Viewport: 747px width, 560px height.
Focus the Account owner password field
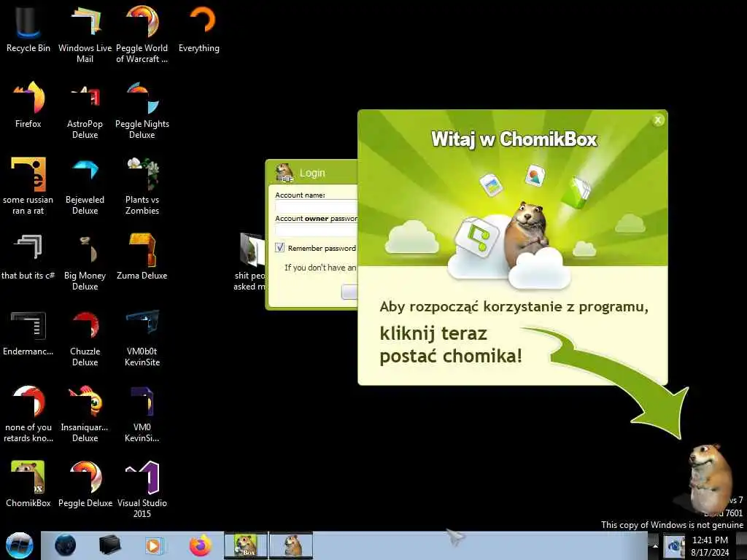tap(317, 230)
